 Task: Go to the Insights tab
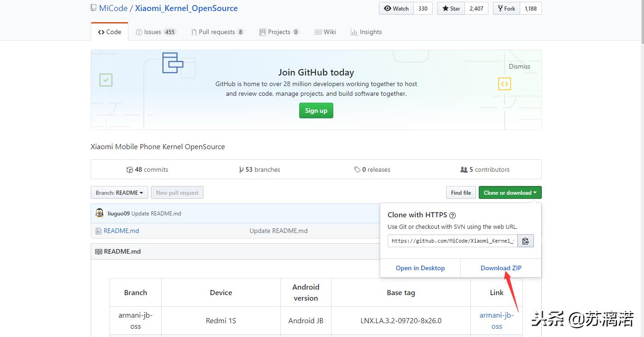[x=366, y=32]
